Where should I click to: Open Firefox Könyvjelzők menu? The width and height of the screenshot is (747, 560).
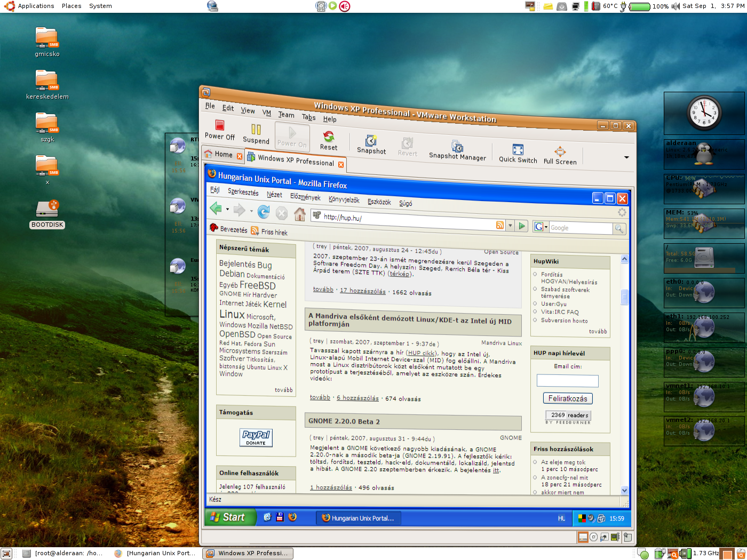click(x=344, y=199)
